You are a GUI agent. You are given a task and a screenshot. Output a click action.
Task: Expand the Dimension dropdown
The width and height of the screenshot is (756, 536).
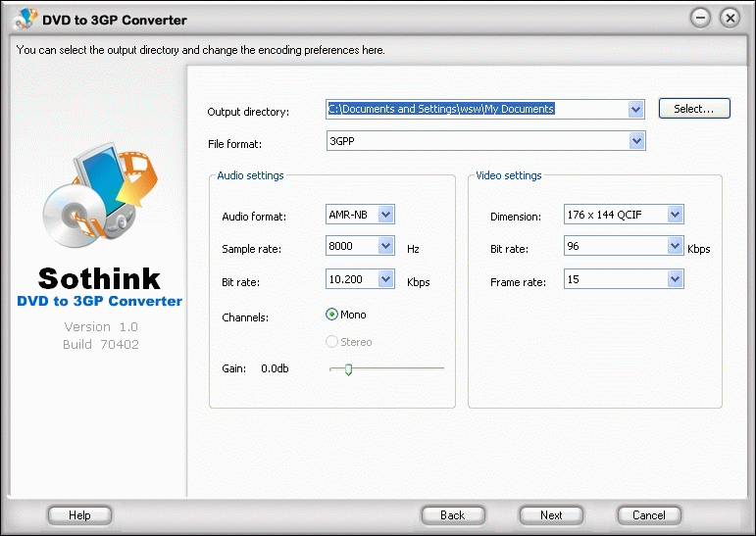tap(675, 214)
